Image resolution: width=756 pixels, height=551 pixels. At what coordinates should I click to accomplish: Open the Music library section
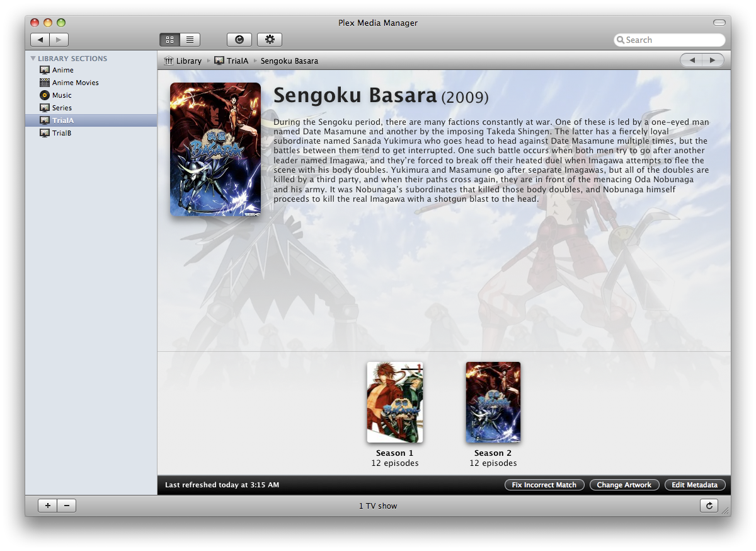[x=91, y=95]
